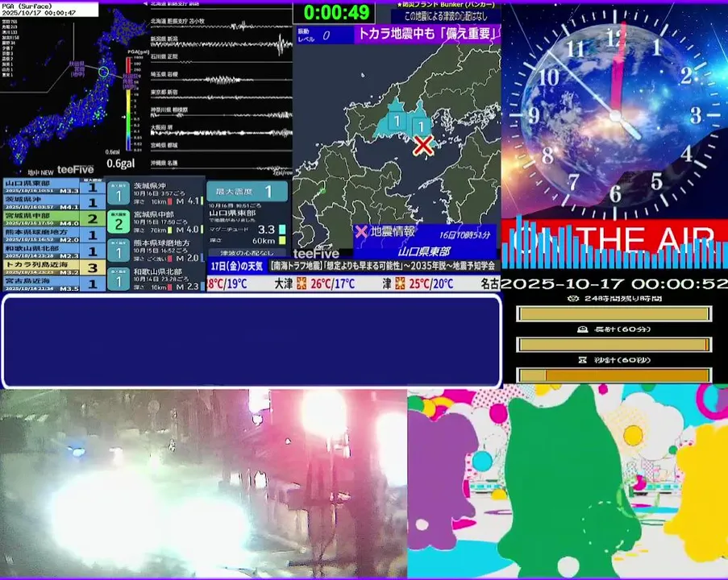Image resolution: width=728 pixels, height=580 pixels.
Task: Click the night street camera feed
Action: 203,483
